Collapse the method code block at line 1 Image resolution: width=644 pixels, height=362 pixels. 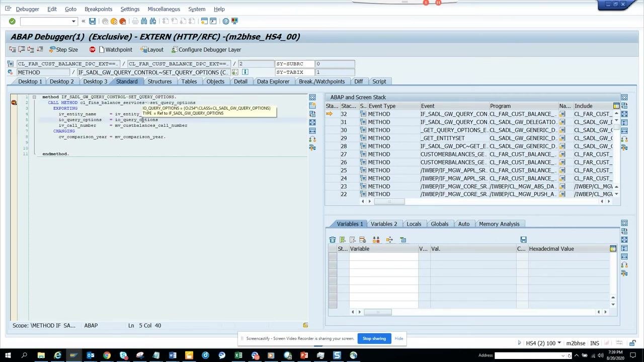[34, 97]
